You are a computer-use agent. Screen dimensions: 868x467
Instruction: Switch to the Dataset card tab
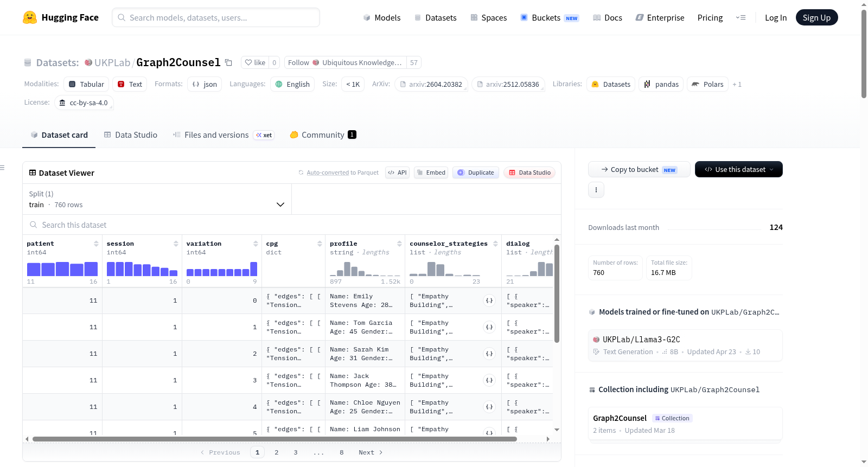point(59,135)
